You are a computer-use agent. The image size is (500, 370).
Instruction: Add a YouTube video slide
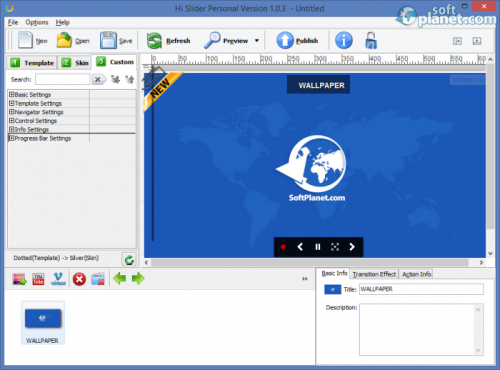tap(38, 279)
